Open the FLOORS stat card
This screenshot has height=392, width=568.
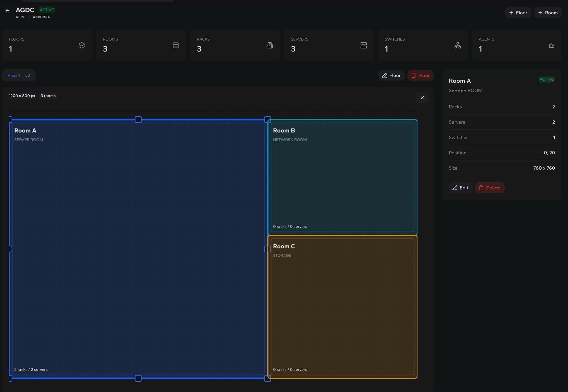(x=47, y=45)
